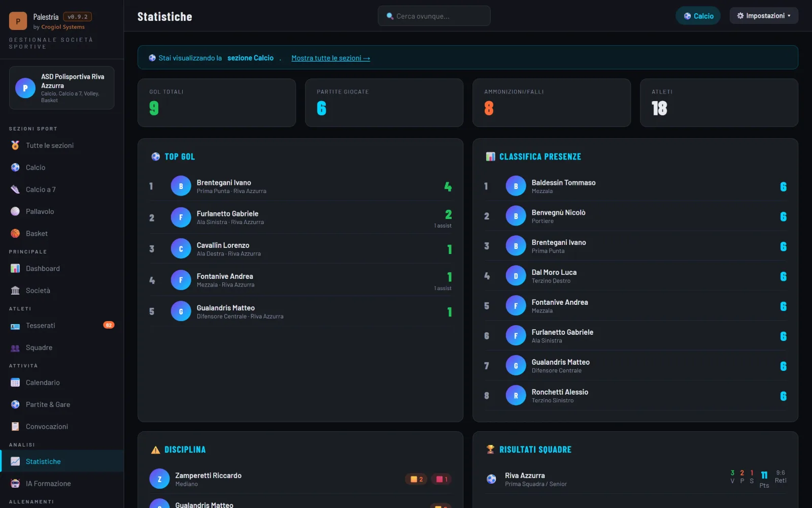Open Convocazioni clipboard icon
The height and width of the screenshot is (508, 812).
tap(15, 427)
